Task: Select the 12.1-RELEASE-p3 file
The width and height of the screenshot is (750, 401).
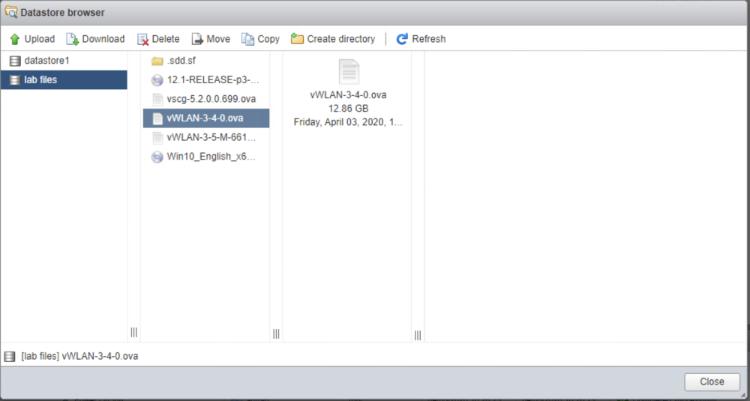Action: click(212, 80)
